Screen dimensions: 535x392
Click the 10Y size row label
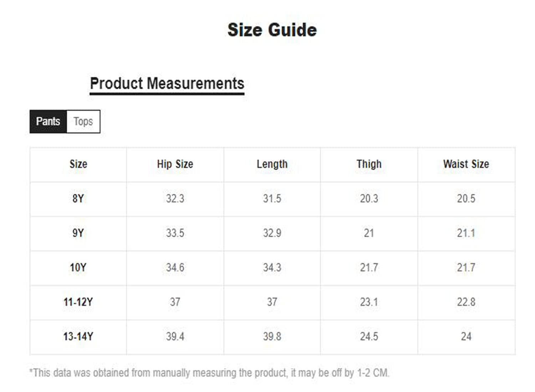(78, 268)
